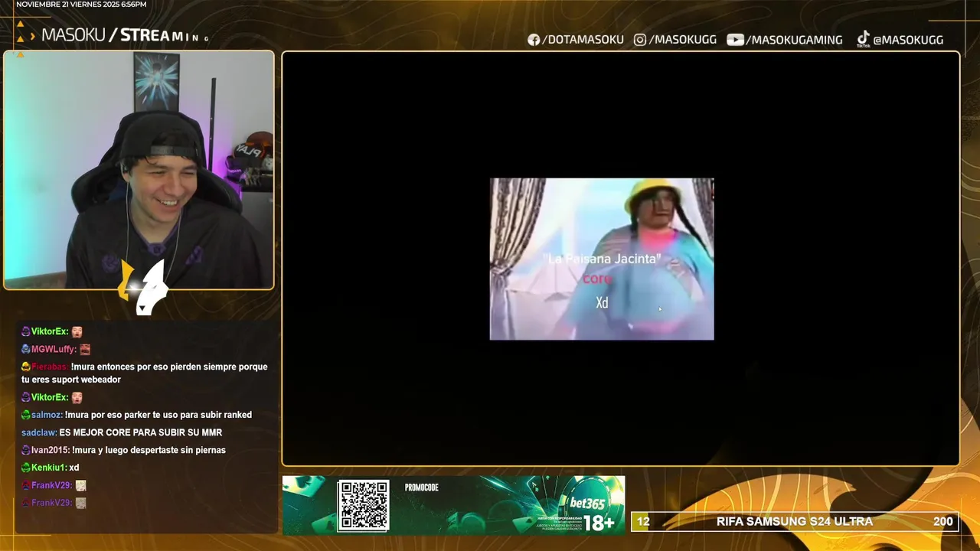980x551 pixels.
Task: Click the Instagram logo icon
Action: pyautogui.click(x=640, y=40)
